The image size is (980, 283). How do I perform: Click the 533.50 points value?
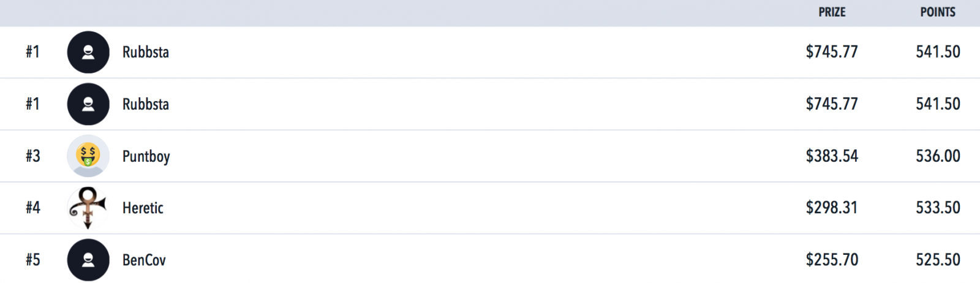pyautogui.click(x=938, y=208)
